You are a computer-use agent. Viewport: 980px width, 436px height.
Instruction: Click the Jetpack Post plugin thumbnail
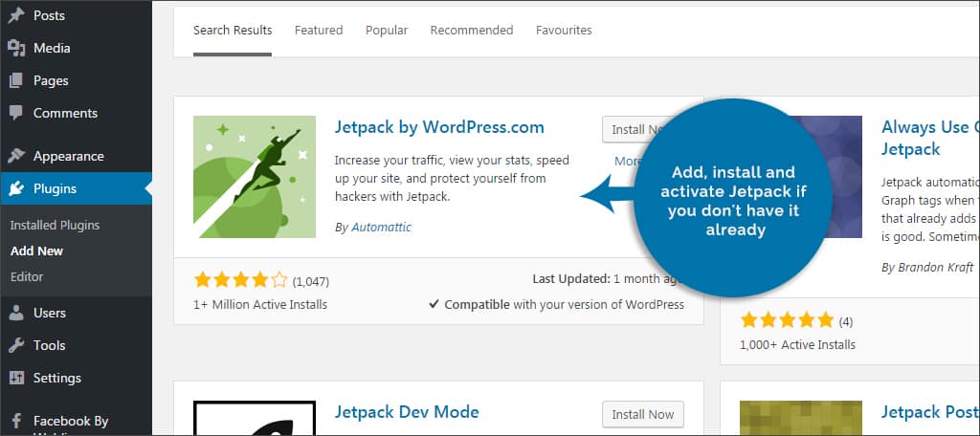tap(801, 418)
